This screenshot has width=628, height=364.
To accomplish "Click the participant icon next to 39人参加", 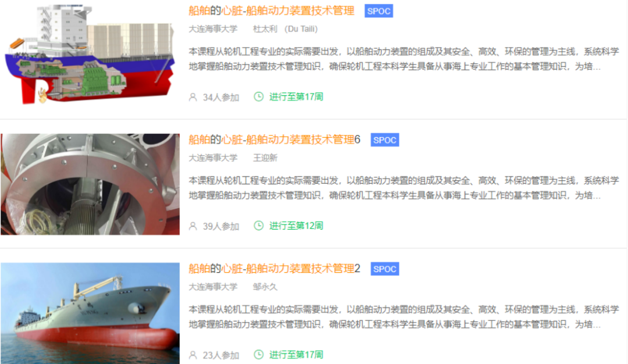I will click(193, 226).
